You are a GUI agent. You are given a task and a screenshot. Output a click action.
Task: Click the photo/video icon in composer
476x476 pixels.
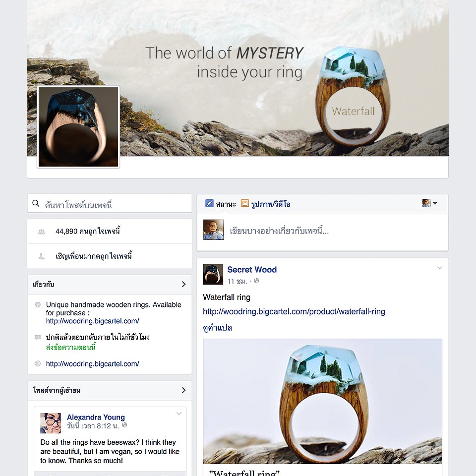point(244,203)
